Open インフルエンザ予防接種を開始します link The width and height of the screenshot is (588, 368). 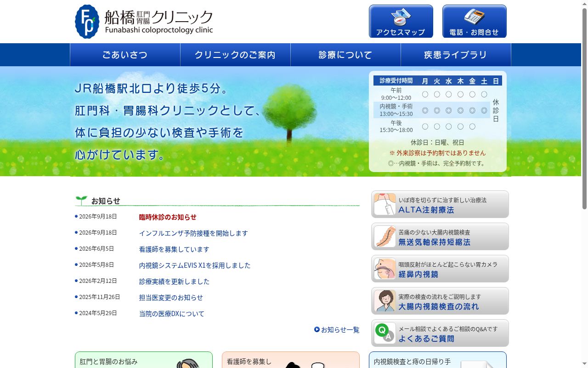[193, 233]
